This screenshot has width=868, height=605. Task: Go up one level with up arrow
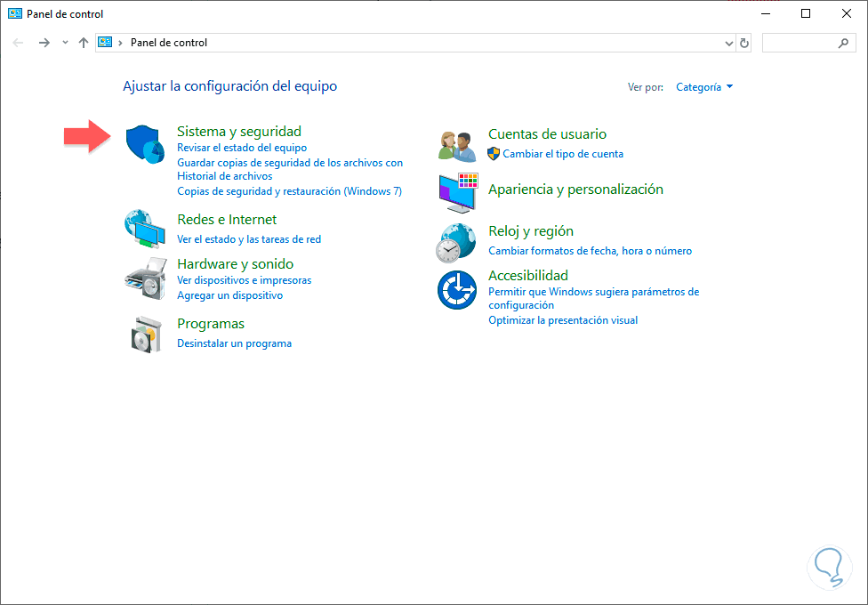84,43
